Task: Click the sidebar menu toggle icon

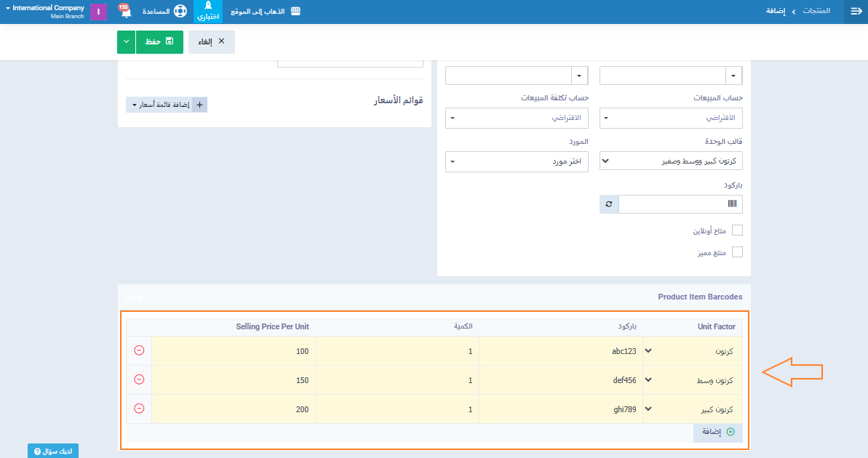Action: point(856,12)
